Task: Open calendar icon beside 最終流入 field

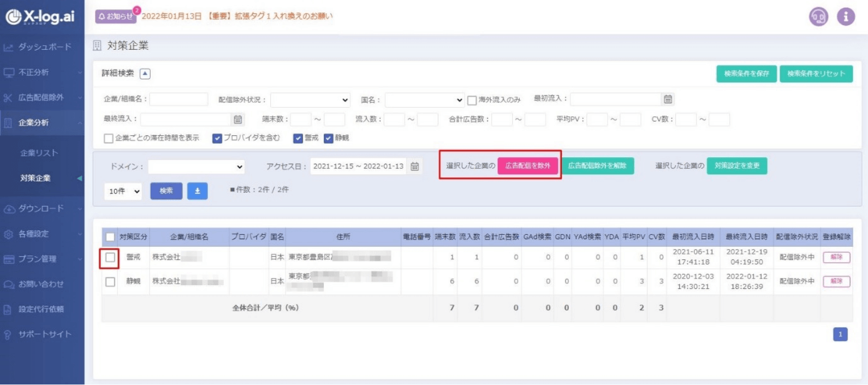Action: 237,119
